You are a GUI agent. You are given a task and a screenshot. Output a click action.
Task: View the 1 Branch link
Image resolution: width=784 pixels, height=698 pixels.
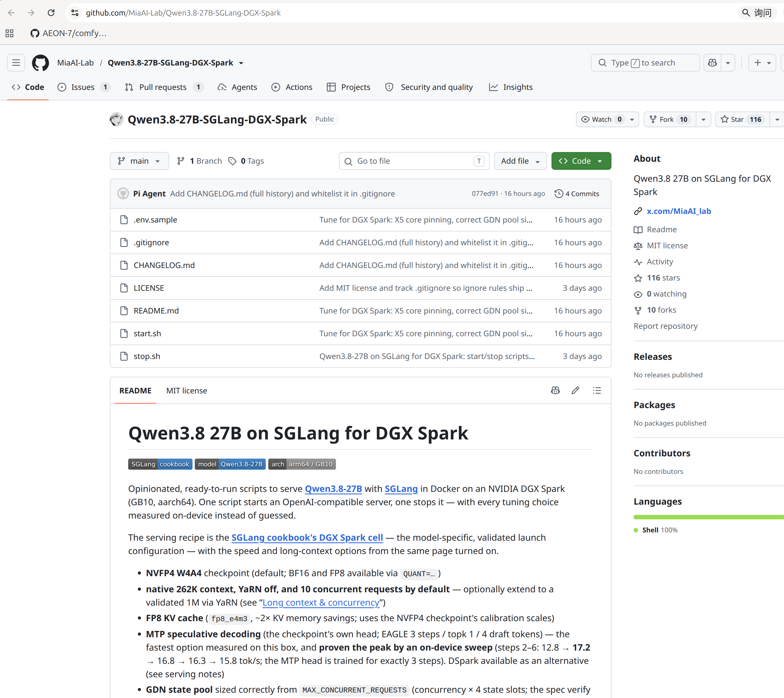pyautogui.click(x=199, y=161)
